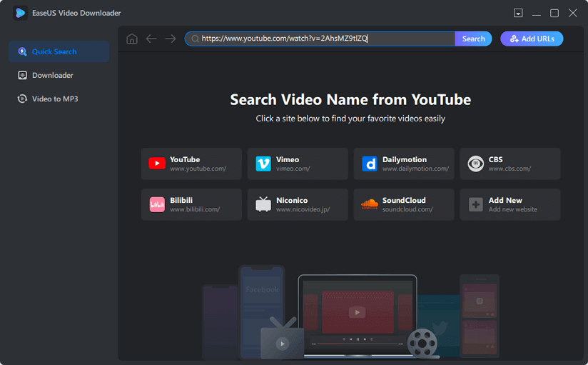Viewport: 588px width, 365px height.
Task: Click the www.dailymotion.com/ link text
Action: (415, 169)
